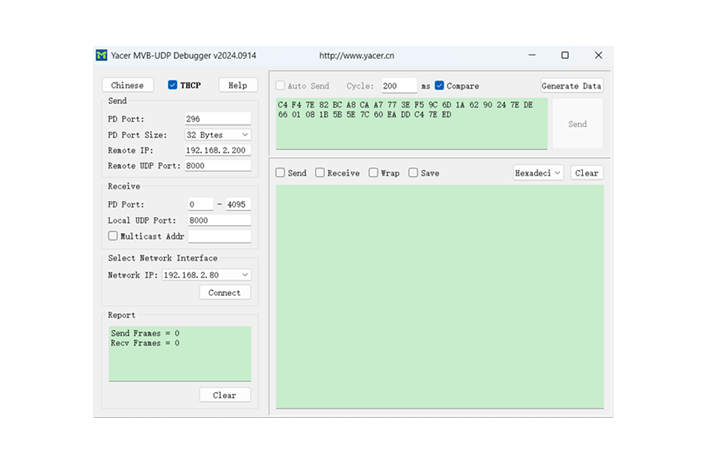Check the Save option
The image size is (720, 465).
tap(413, 173)
